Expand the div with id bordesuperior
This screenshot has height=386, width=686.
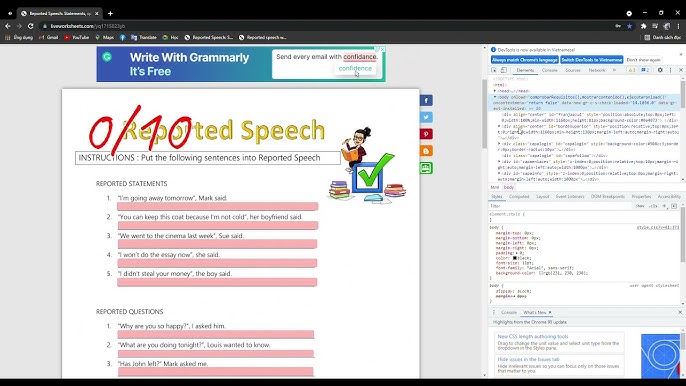[x=499, y=126]
